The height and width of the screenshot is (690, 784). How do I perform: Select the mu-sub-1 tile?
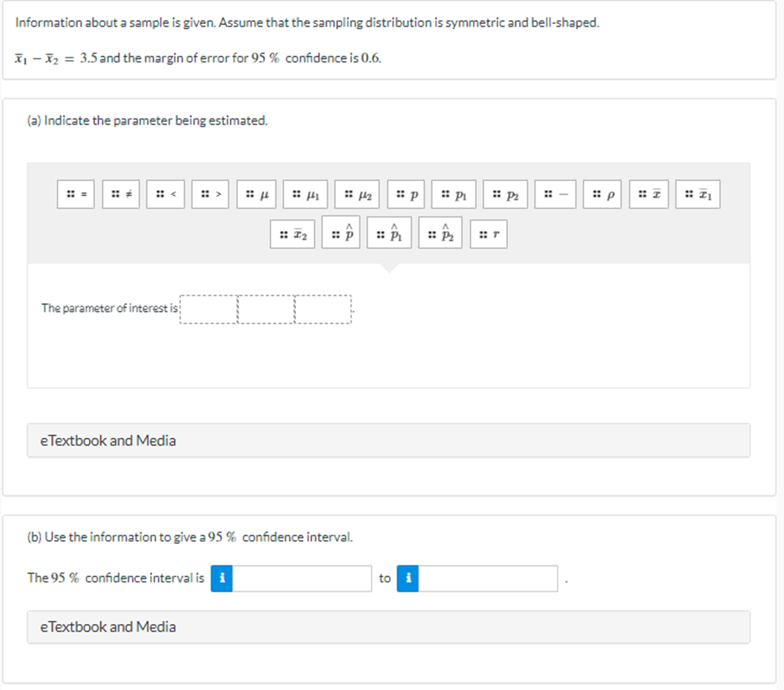306,194
